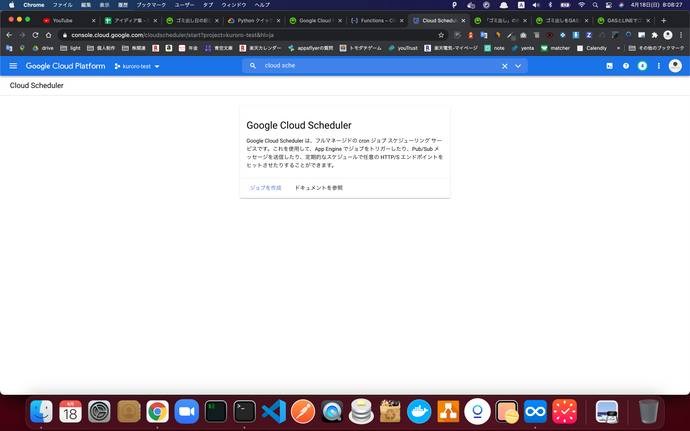Open Spotlight search in menu bar
The width and height of the screenshot is (690, 431).
click(595, 5)
